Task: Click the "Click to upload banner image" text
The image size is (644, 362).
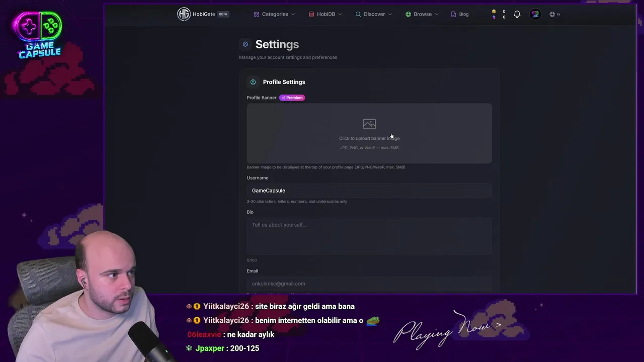Action: click(369, 138)
